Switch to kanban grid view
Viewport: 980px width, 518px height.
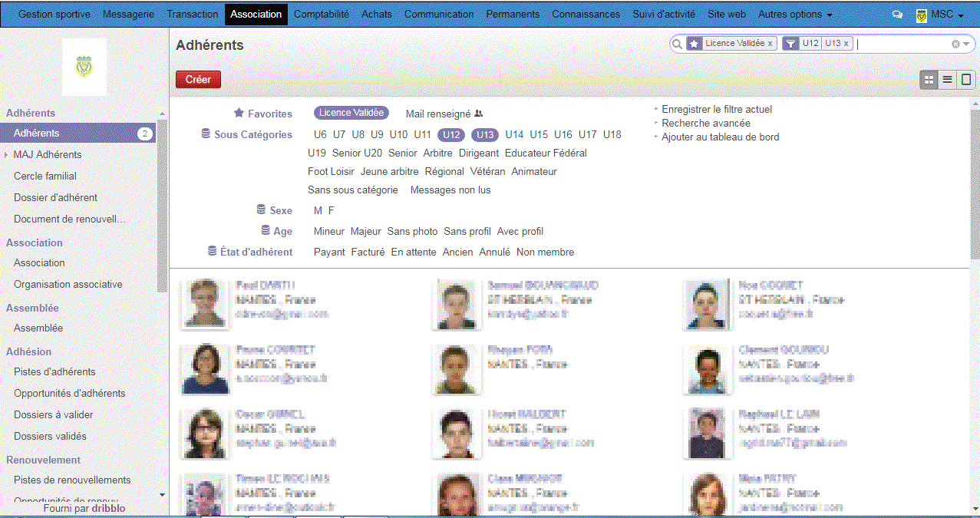[x=929, y=79]
